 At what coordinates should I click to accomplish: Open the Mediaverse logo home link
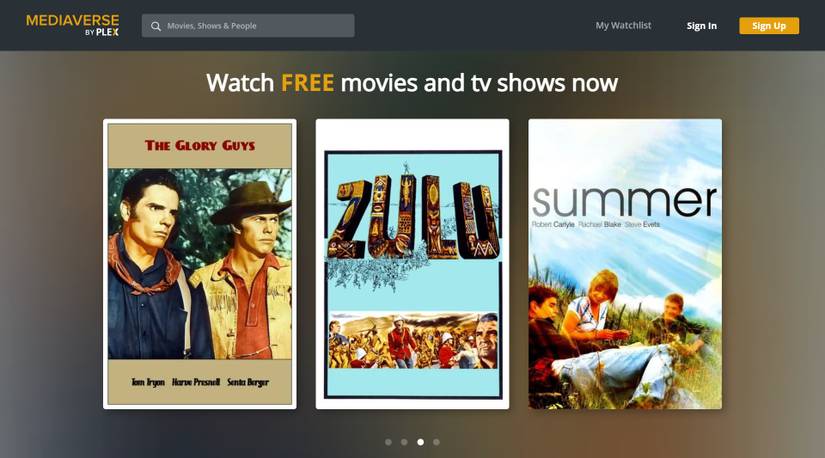point(73,25)
